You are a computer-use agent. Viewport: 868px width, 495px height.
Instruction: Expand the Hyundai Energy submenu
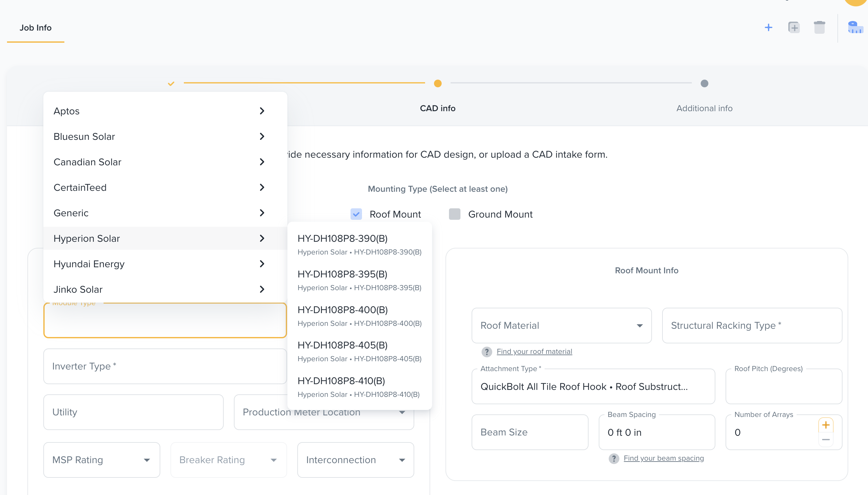[x=165, y=264]
